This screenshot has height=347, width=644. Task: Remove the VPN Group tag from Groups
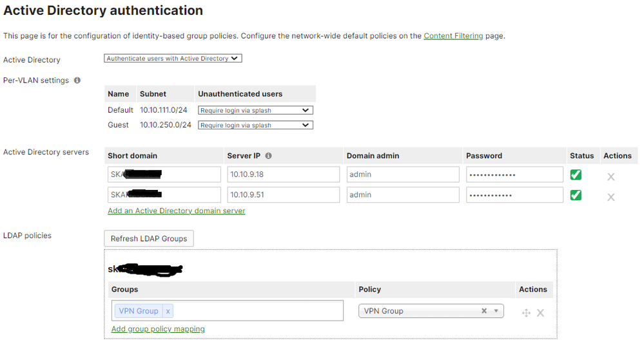tap(168, 311)
